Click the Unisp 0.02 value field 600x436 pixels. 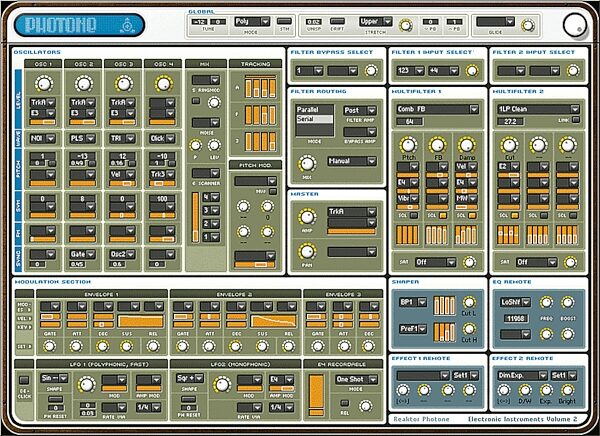[314, 22]
